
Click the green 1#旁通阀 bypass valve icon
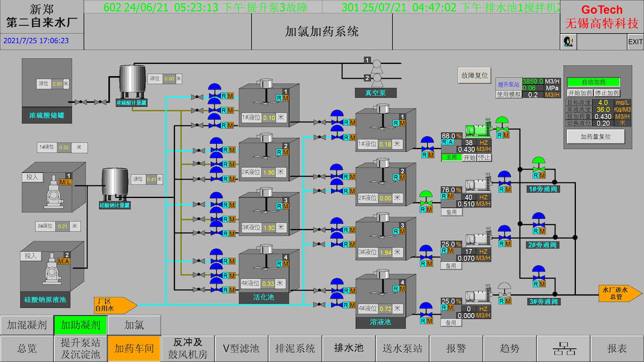[x=538, y=164]
